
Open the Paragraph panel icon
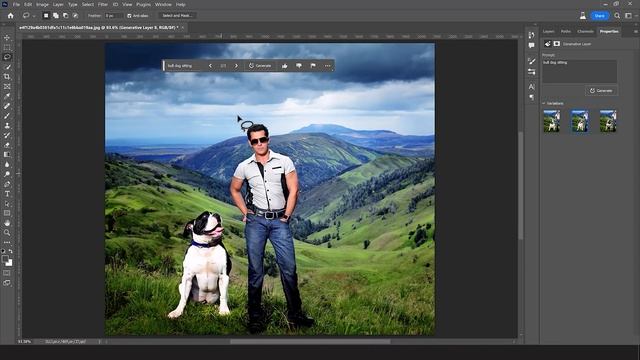(x=531, y=97)
